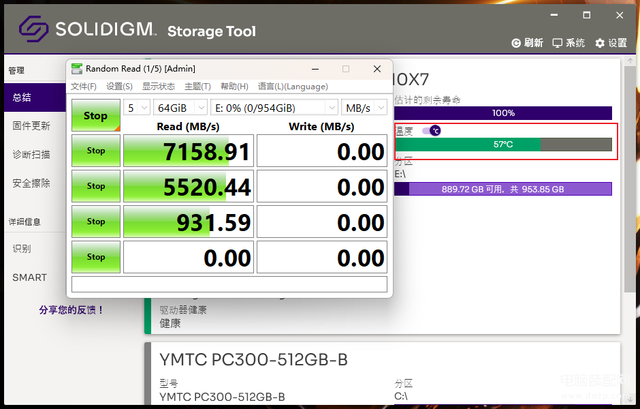Click the C:\ partition label

pyautogui.click(x=400, y=396)
